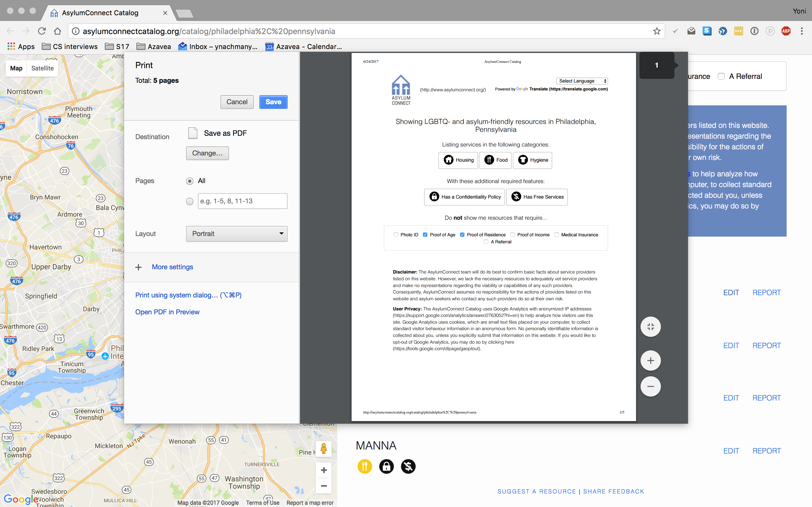The height and width of the screenshot is (507, 812).
Task: Select the All pages radio button
Action: (189, 181)
